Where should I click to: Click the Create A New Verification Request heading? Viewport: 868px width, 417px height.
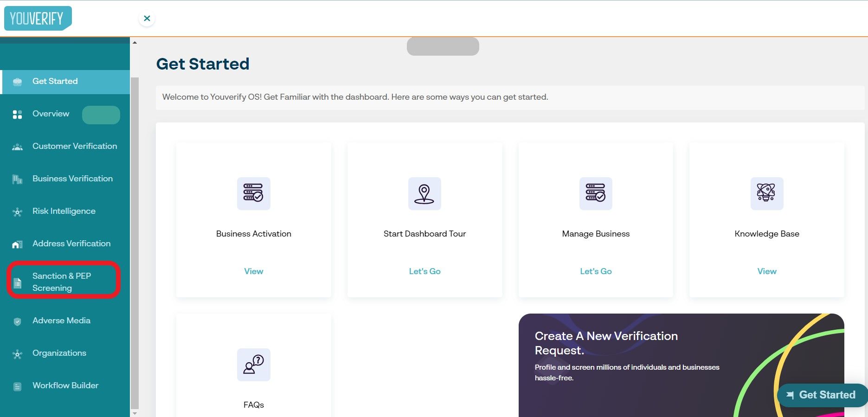point(606,343)
